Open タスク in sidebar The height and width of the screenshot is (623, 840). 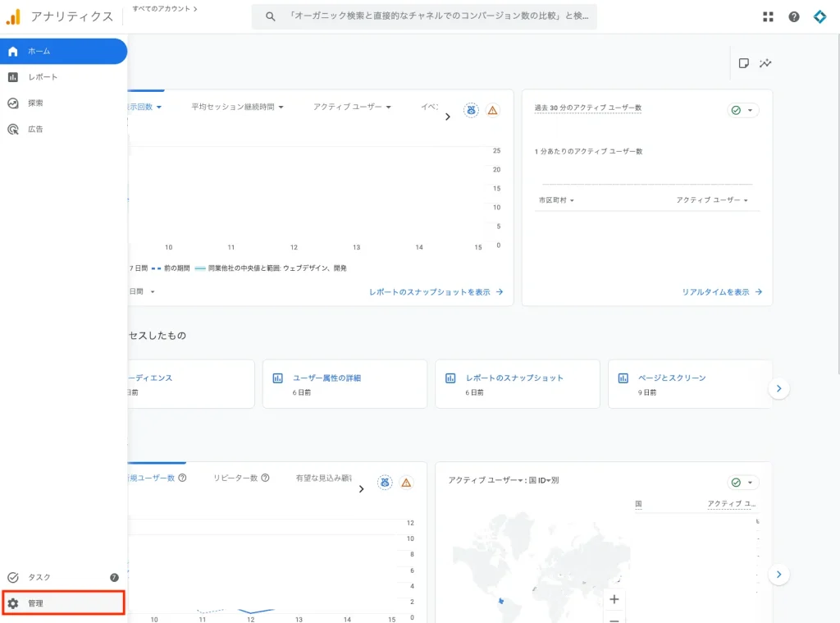pyautogui.click(x=63, y=577)
